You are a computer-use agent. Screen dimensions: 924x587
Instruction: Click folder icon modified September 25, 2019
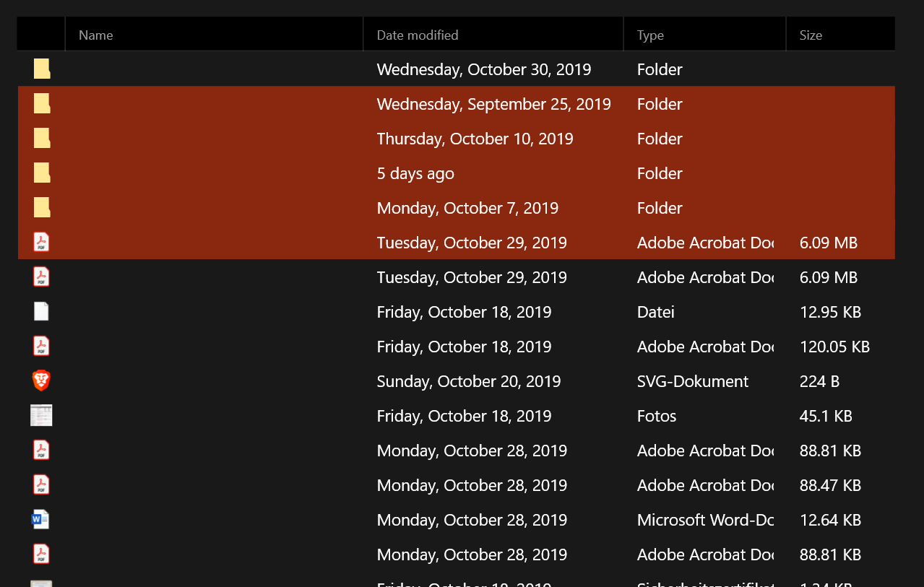pos(42,104)
